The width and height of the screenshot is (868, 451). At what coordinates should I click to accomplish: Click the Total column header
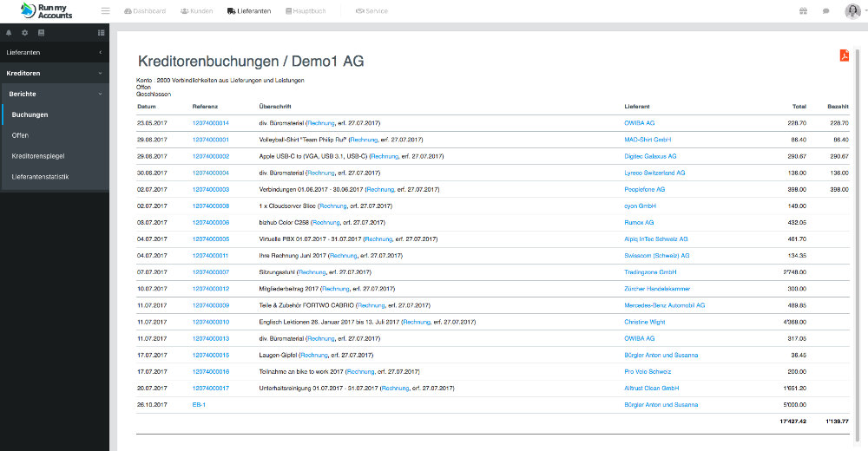point(799,107)
